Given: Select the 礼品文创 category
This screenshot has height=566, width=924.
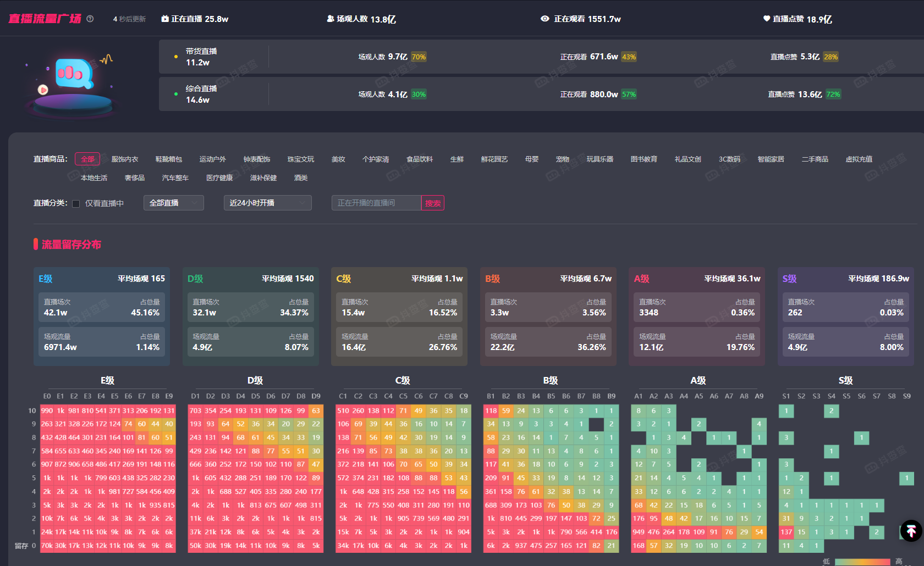Looking at the screenshot, I should pyautogui.click(x=688, y=159).
